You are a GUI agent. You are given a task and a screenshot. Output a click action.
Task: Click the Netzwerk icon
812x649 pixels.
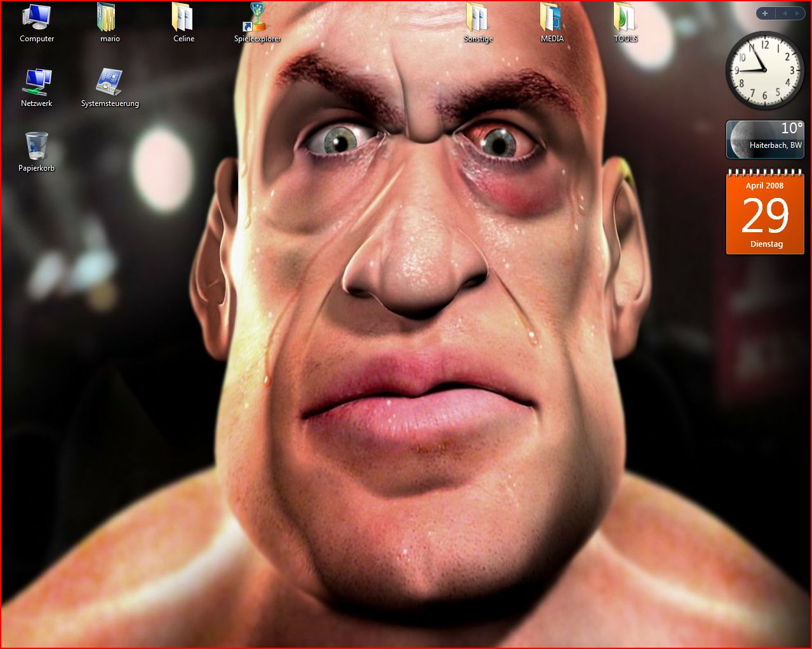[36, 82]
